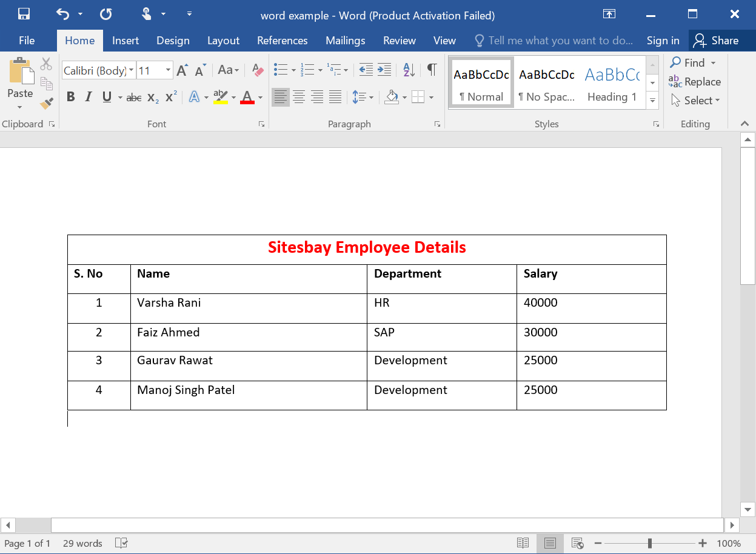Copy selection to clipboard
The image size is (756, 554).
tap(46, 84)
